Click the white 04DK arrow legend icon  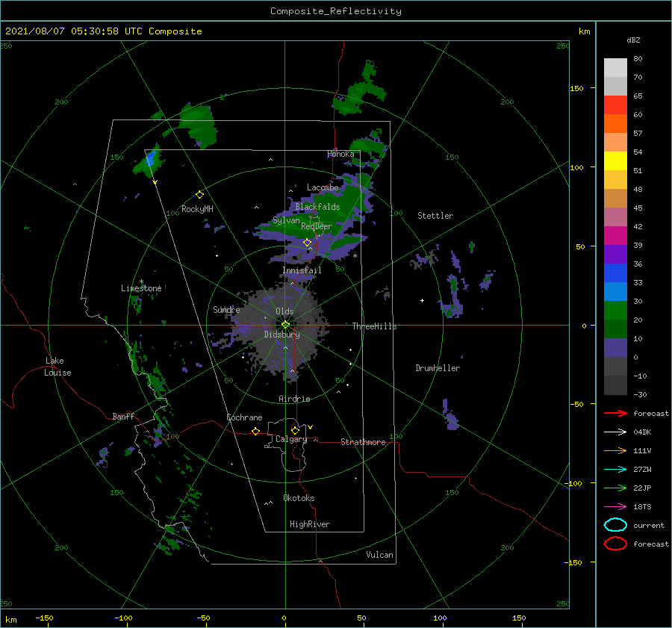pyautogui.click(x=615, y=432)
